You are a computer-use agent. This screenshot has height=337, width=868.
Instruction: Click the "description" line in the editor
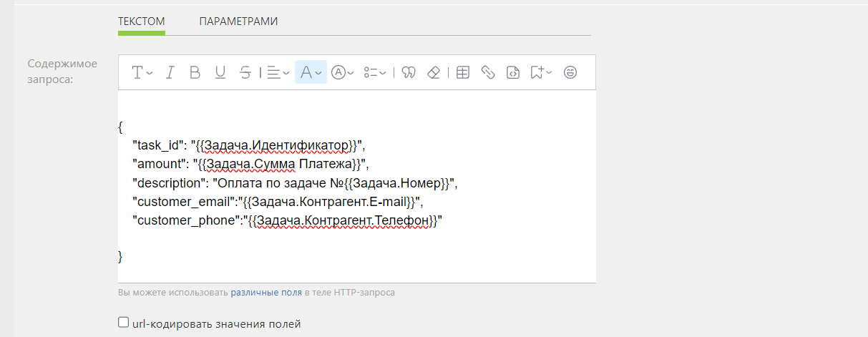(295, 183)
